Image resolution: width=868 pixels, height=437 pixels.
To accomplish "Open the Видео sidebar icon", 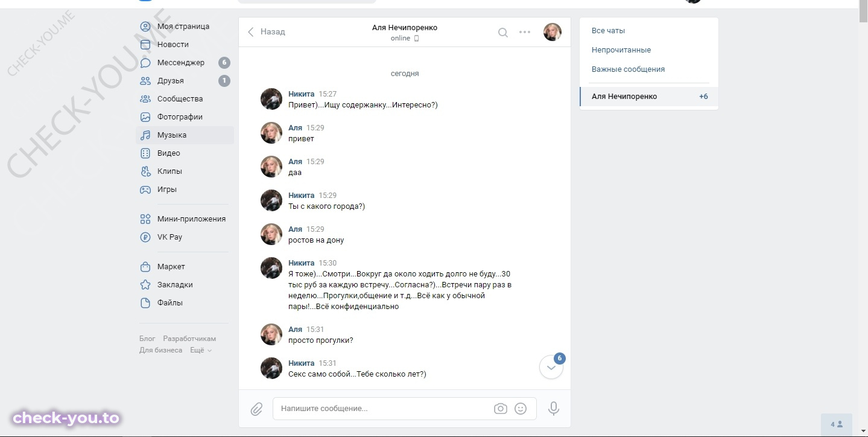I will point(145,153).
